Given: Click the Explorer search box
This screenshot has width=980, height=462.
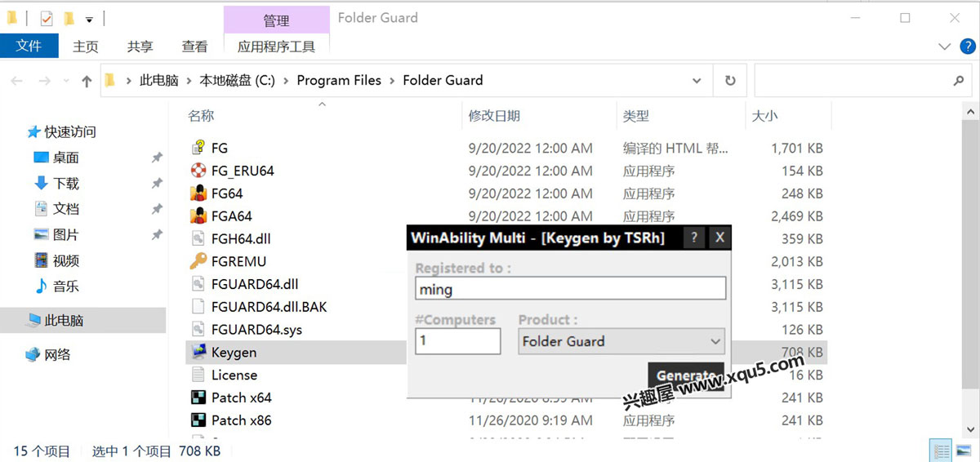Looking at the screenshot, I should [862, 81].
